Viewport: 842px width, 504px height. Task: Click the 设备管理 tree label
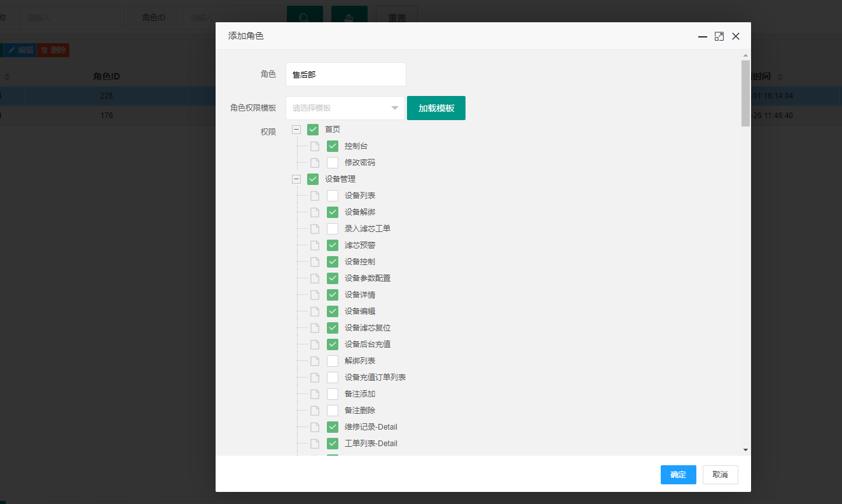[340, 179]
